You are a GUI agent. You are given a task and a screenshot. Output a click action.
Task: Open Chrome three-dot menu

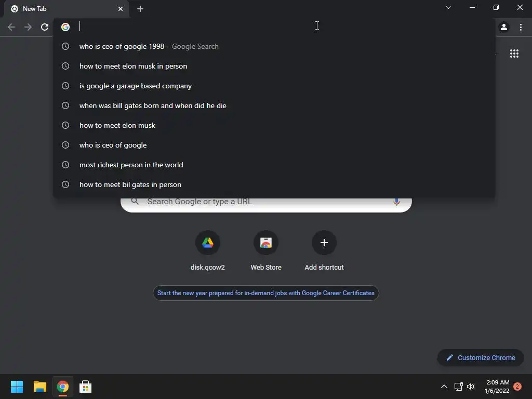[521, 27]
